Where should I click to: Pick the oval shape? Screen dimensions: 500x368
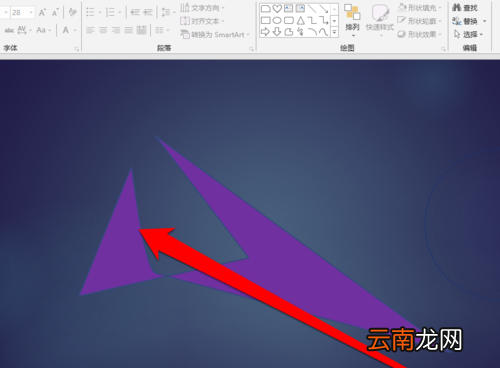click(277, 20)
